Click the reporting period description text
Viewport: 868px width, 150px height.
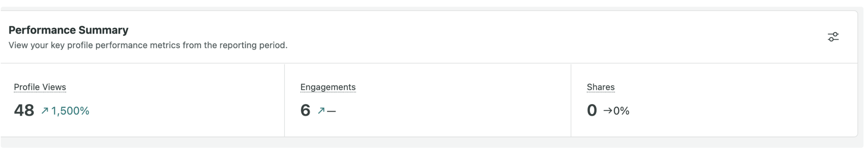[148, 45]
